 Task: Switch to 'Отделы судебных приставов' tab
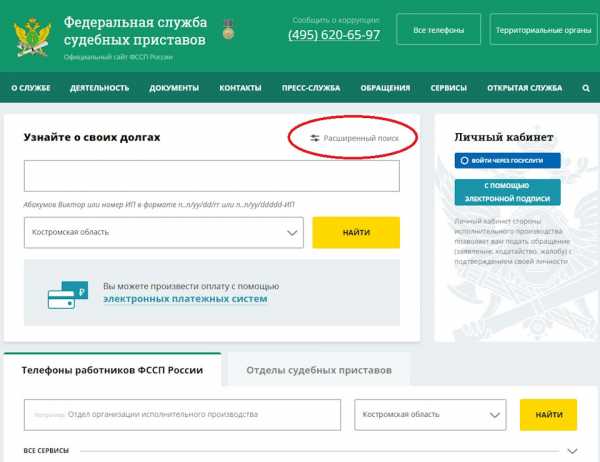tap(319, 370)
